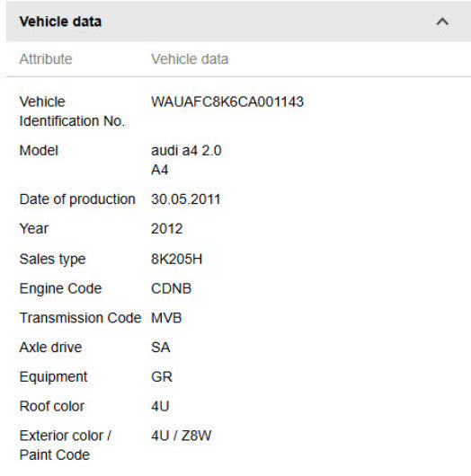Click the Roof color value 4U
Viewport: 471px width, 476px height.
160,406
